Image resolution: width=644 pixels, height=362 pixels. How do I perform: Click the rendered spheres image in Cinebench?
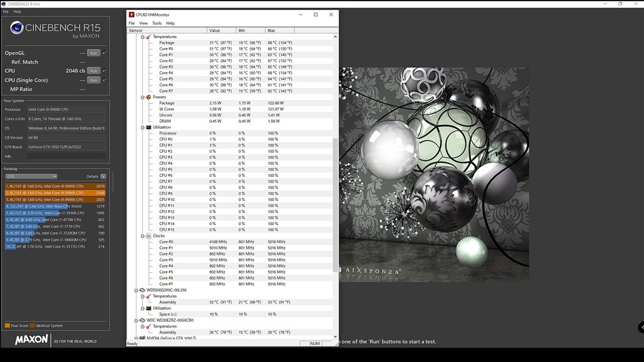coord(434,175)
